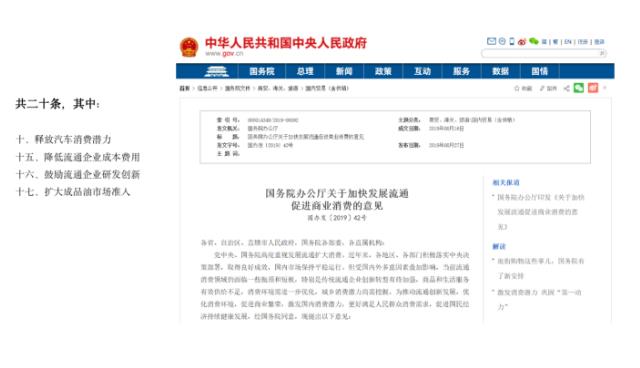Viewport: 640px width, 368px height.
Task: Click the www.gov.cn site address
Action: click(x=224, y=53)
